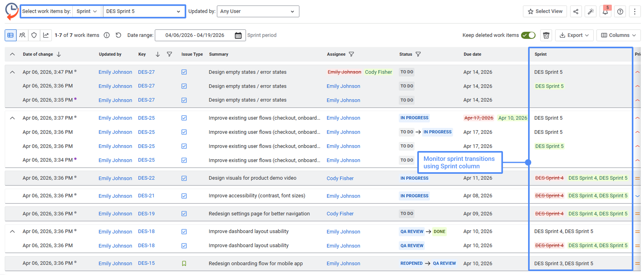Click the REOPENED status badge for DES-15
644x275 pixels.
point(411,264)
